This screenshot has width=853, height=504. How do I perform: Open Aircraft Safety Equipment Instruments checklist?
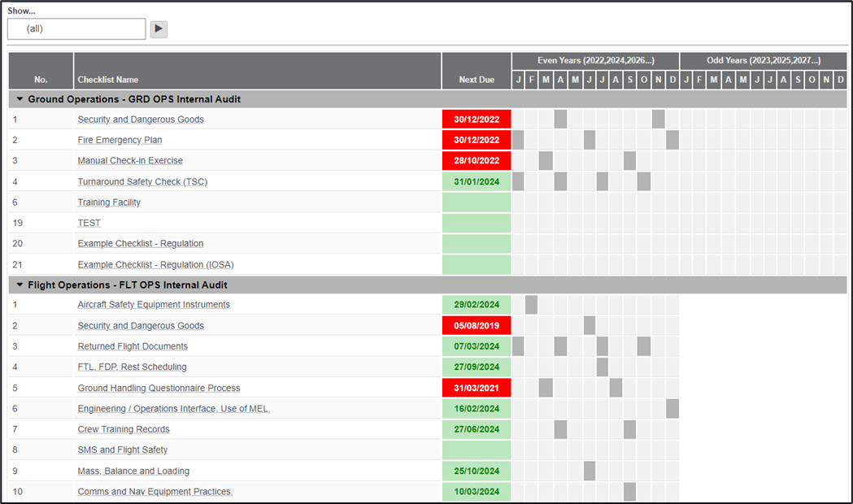[x=154, y=305]
